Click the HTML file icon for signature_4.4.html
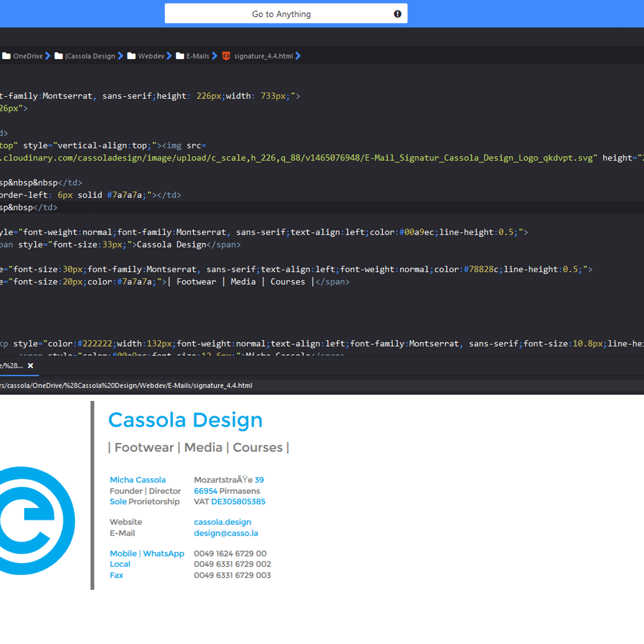The image size is (644, 644). click(226, 56)
